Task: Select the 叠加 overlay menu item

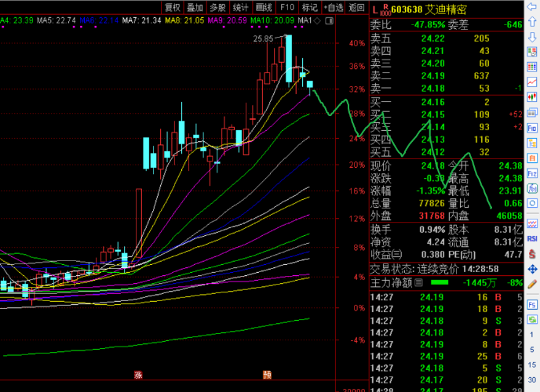Action: click(195, 7)
